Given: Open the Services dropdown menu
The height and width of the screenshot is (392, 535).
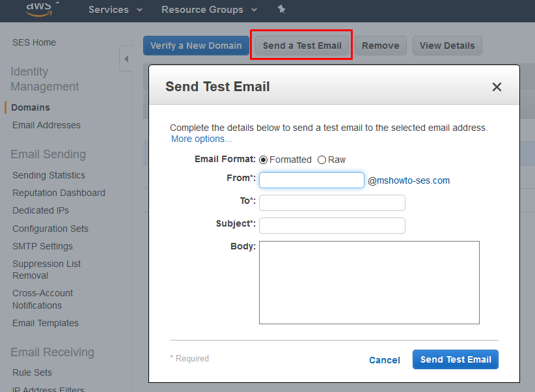Looking at the screenshot, I should (116, 10).
